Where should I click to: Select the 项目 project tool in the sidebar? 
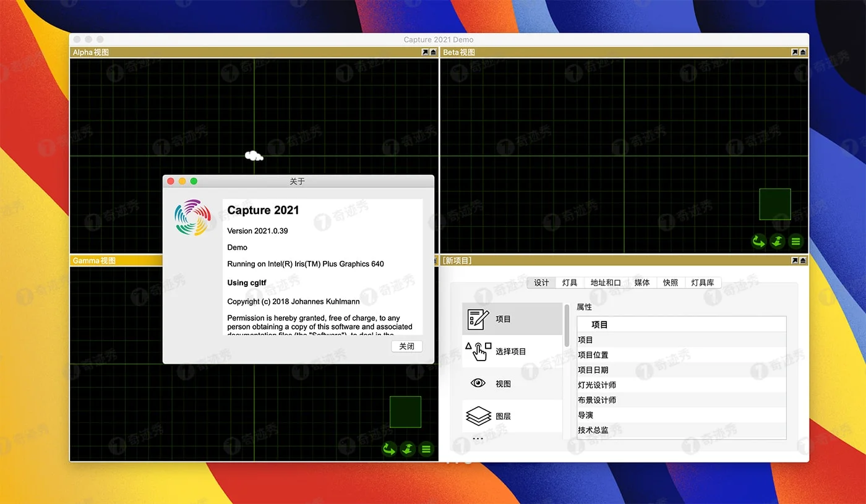click(x=503, y=318)
